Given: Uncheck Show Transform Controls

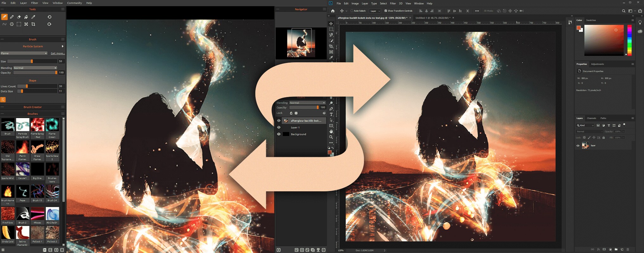Looking at the screenshot, I should pos(386,11).
